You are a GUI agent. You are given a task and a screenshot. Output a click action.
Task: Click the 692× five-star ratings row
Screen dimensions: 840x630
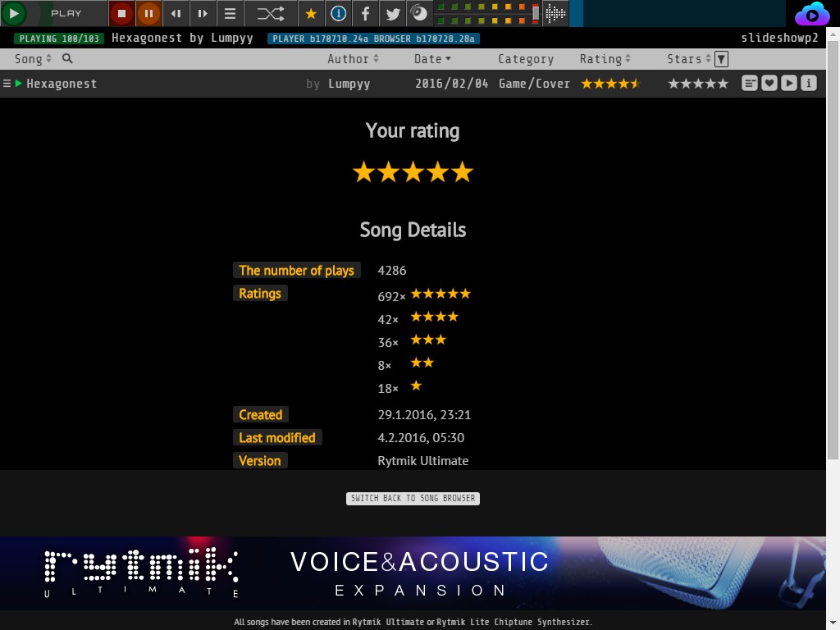point(424,294)
